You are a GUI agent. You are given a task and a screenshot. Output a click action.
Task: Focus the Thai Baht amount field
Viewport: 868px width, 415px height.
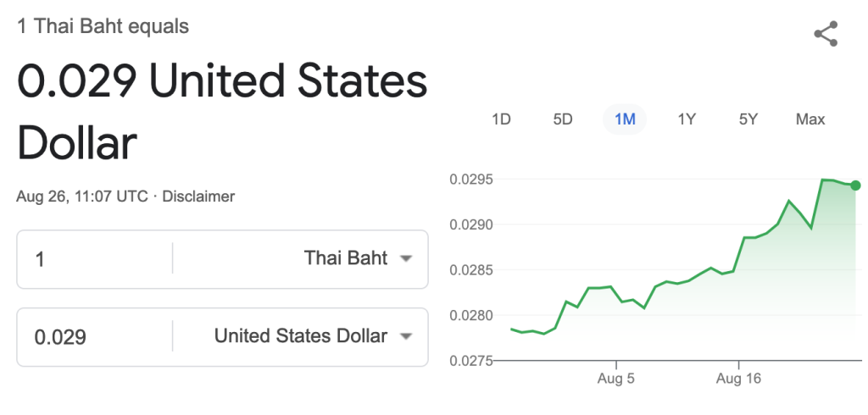(95, 259)
